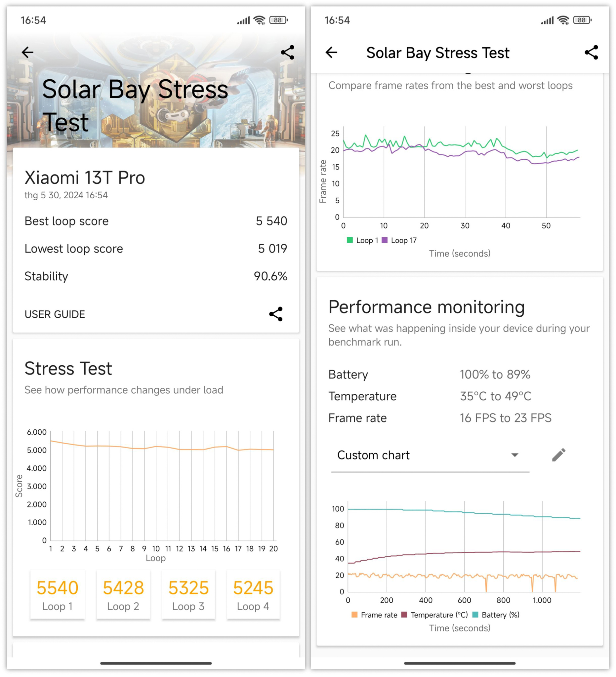Tap Frame rate 16 FPS to 23 FPS
616x677 pixels.
[x=506, y=418]
